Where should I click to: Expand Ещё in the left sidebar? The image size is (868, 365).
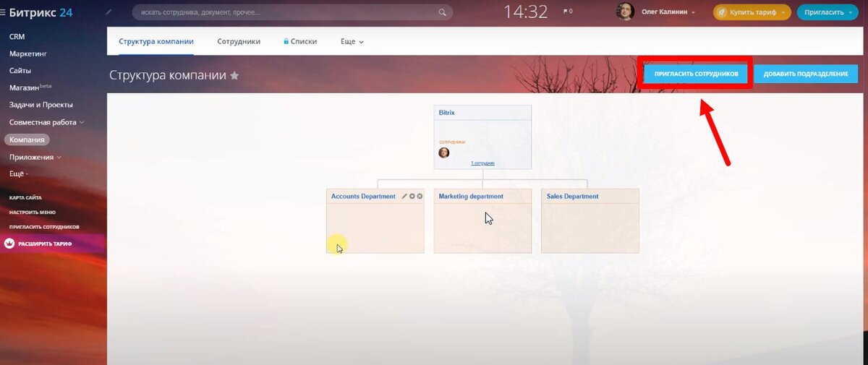tap(19, 174)
